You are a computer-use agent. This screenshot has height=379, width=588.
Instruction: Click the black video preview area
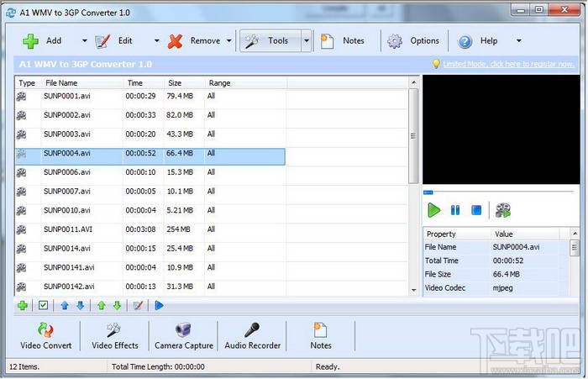(501, 129)
